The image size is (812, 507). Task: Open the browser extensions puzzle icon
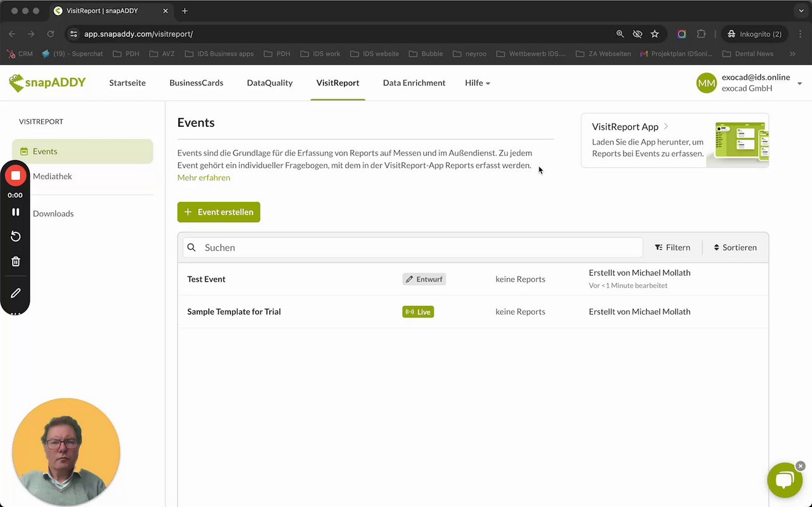(x=701, y=34)
